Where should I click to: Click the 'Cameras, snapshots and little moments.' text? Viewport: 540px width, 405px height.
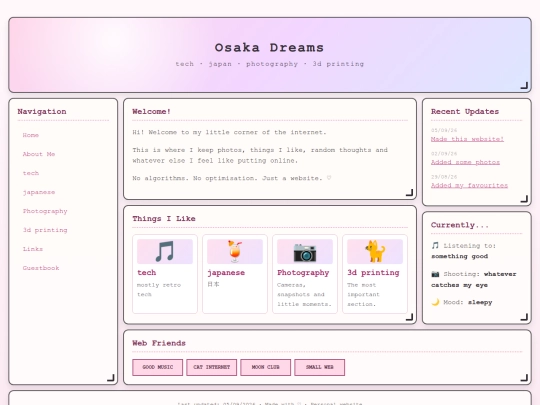click(304, 294)
